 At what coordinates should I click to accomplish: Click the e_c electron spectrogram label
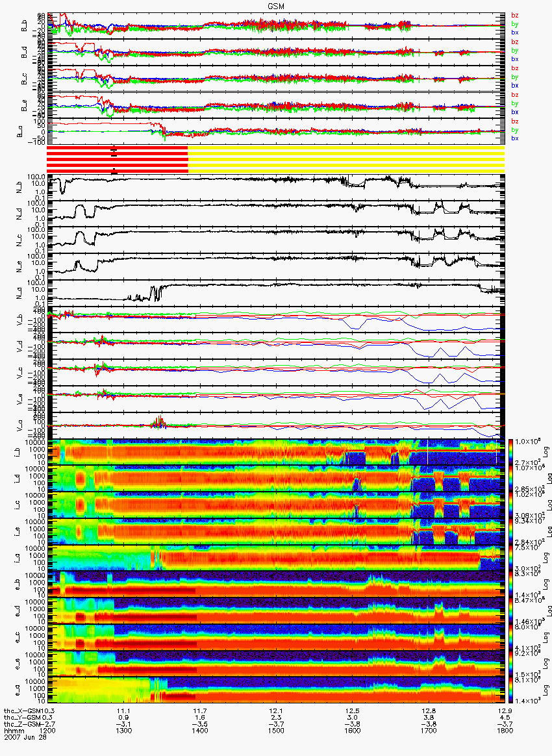pyautogui.click(x=18, y=637)
